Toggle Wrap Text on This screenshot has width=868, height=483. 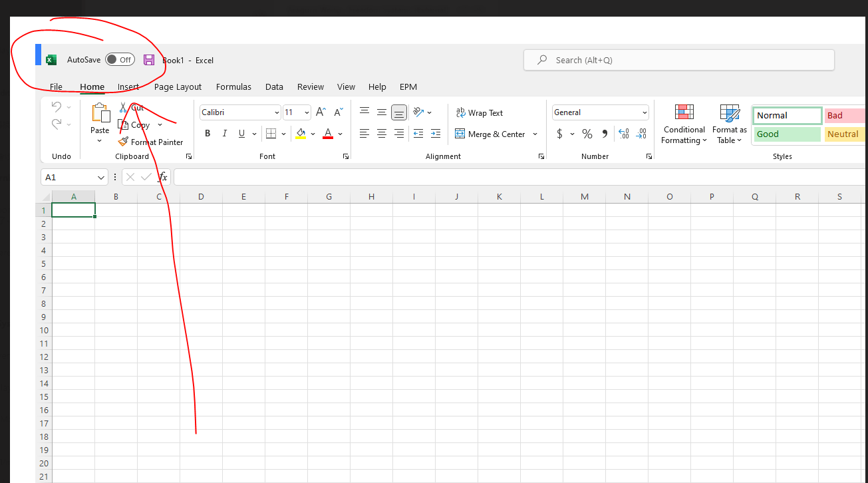(x=480, y=112)
